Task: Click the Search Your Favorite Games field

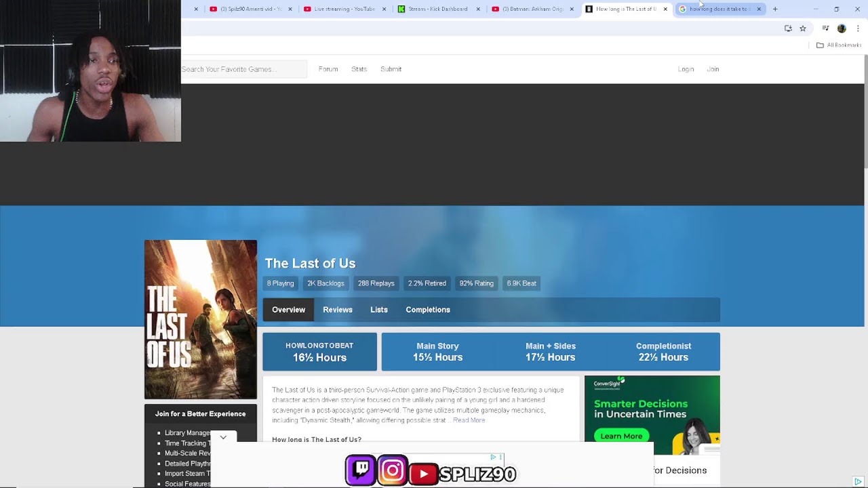Action: pos(243,69)
